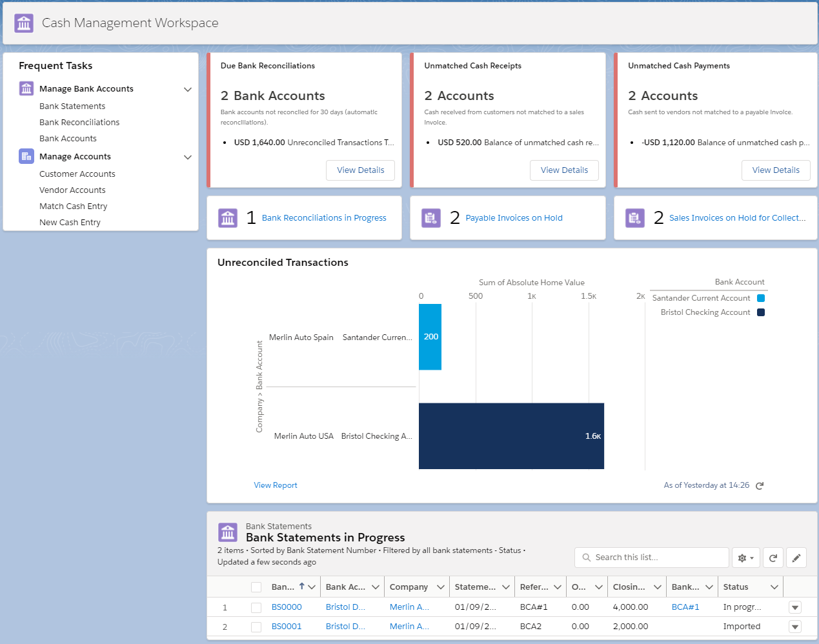Screen dimensions: 819x644
Task: Tick the select-all checkbox in table header
Action: tap(256, 587)
